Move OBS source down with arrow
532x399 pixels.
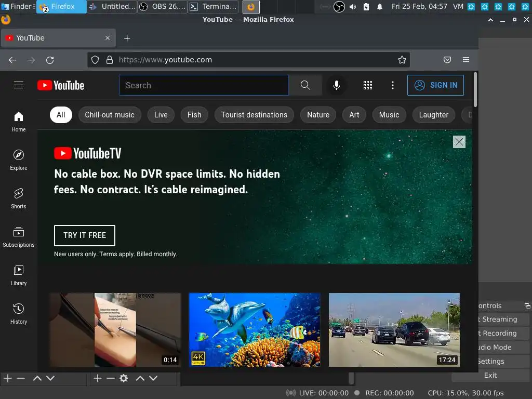[153, 378]
